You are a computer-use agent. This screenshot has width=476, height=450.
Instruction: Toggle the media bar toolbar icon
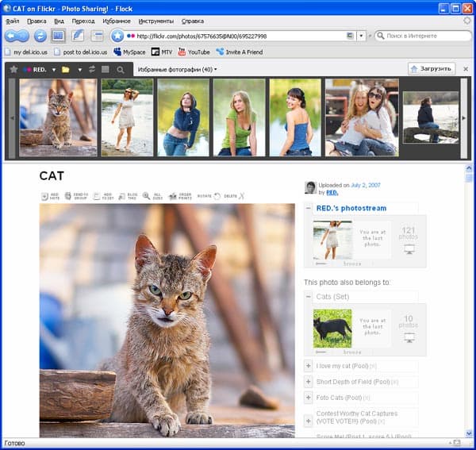[58, 37]
